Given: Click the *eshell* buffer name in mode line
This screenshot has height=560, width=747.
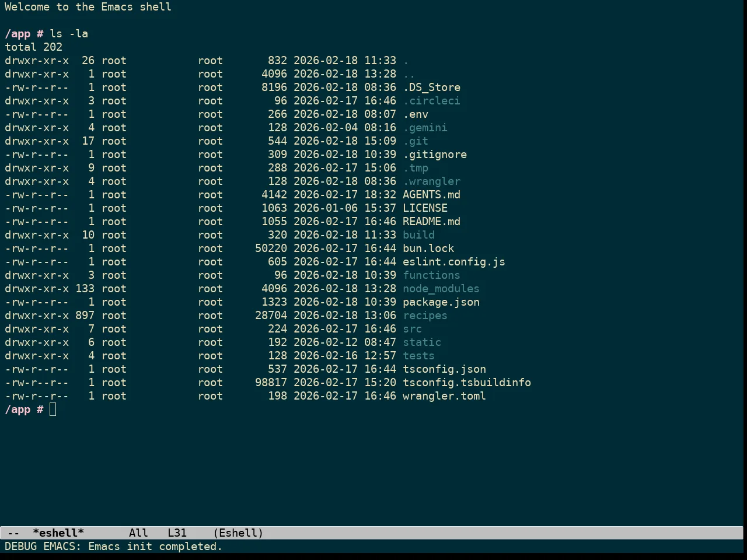Looking at the screenshot, I should click(x=58, y=533).
